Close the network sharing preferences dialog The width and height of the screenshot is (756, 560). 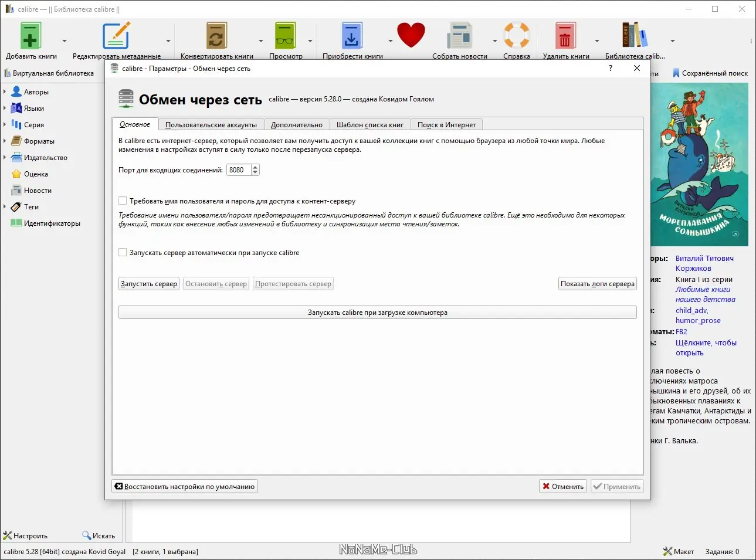point(637,69)
